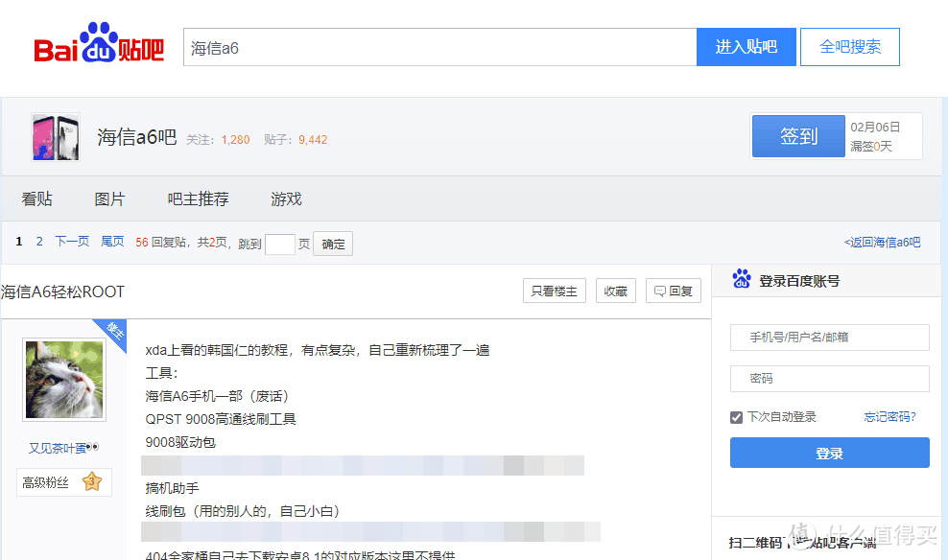Click the 忘记密码? link
948x560 pixels.
coord(889,417)
